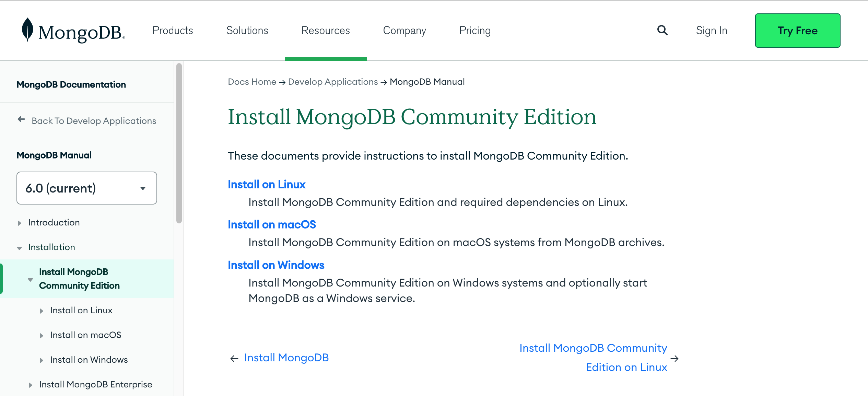The height and width of the screenshot is (396, 868).
Task: Open the Install on macOS heading link
Action: (272, 225)
